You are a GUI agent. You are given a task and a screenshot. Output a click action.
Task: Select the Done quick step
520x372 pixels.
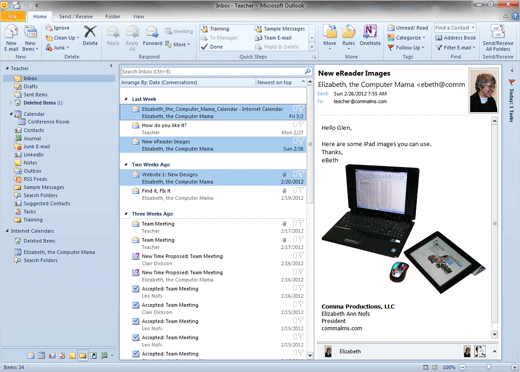(x=212, y=47)
